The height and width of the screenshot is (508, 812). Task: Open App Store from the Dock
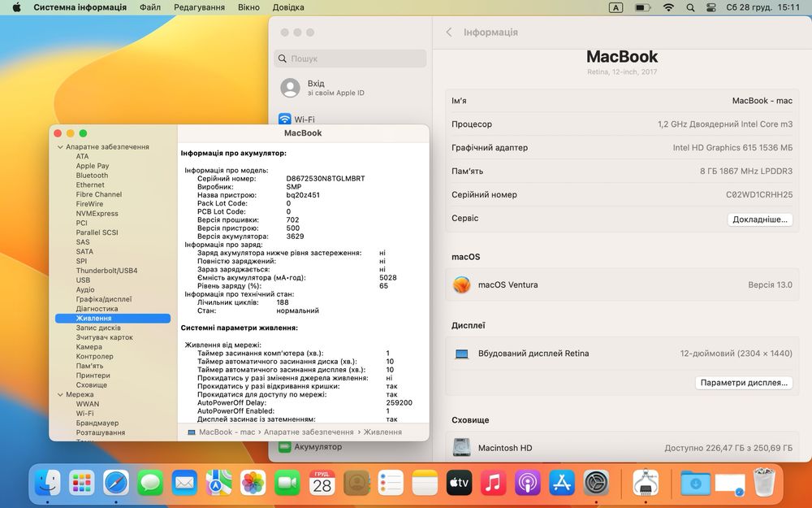point(562,483)
